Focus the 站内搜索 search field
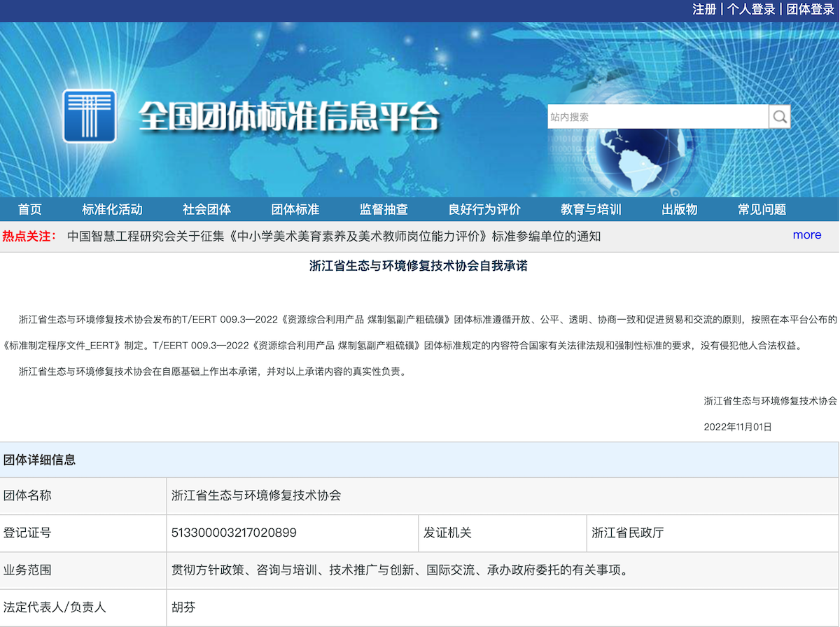Image resolution: width=840 pixels, height=627 pixels. (658, 117)
